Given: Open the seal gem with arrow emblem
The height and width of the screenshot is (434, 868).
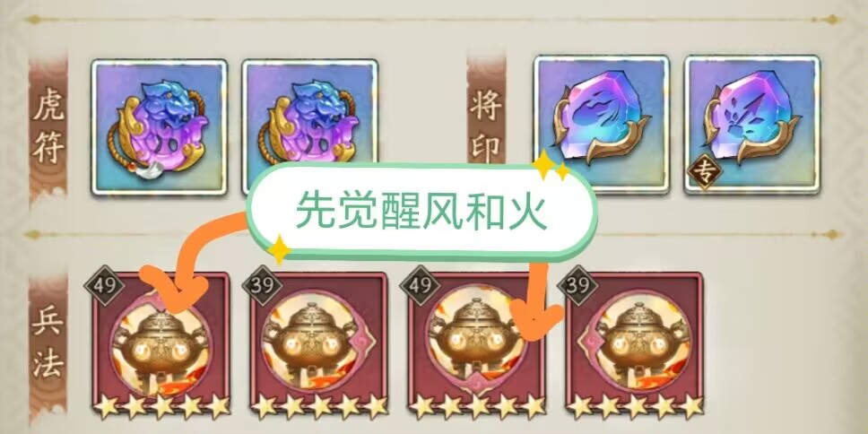Looking at the screenshot, I should pyautogui.click(x=752, y=124).
